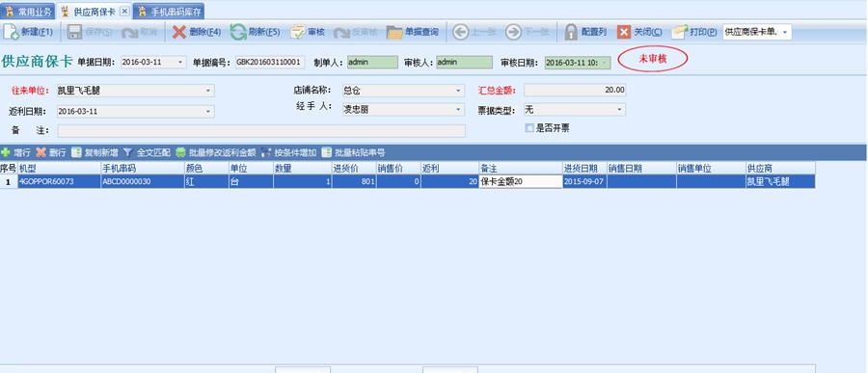Click the 保卡金额20 remark cell
This screenshot has width=868, height=373.
pos(521,181)
